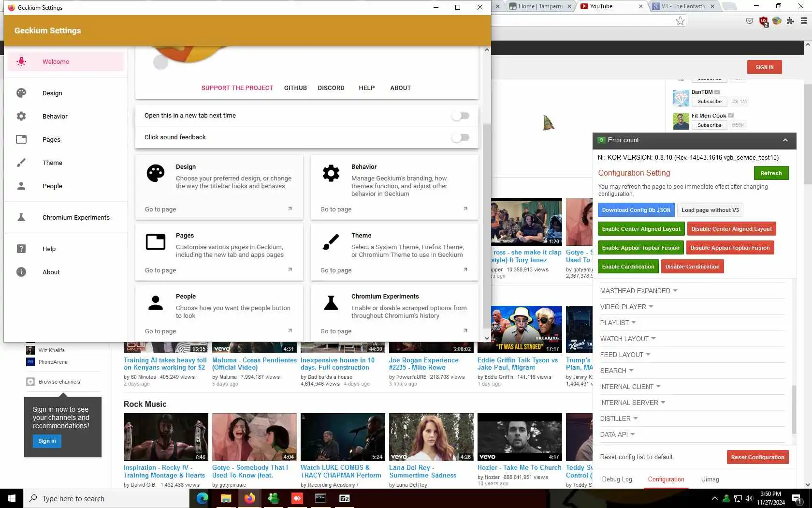812x508 pixels.
Task: Click the red SIGN IN button on YouTube
Action: click(765, 67)
